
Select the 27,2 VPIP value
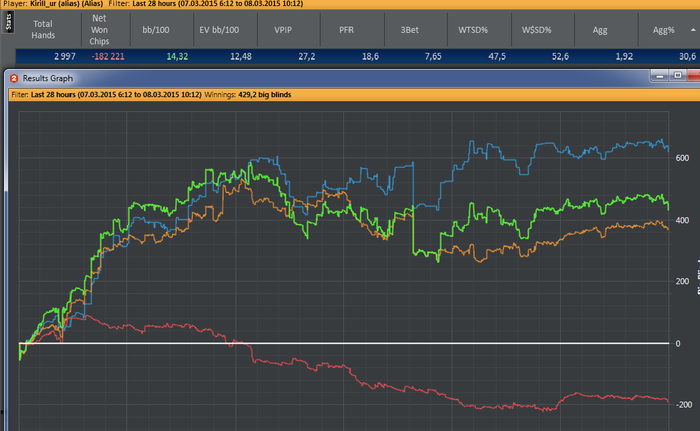[307, 57]
